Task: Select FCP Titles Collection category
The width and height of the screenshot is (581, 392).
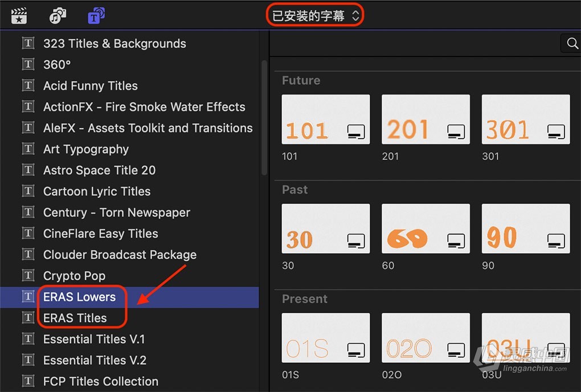Action: pos(130,381)
